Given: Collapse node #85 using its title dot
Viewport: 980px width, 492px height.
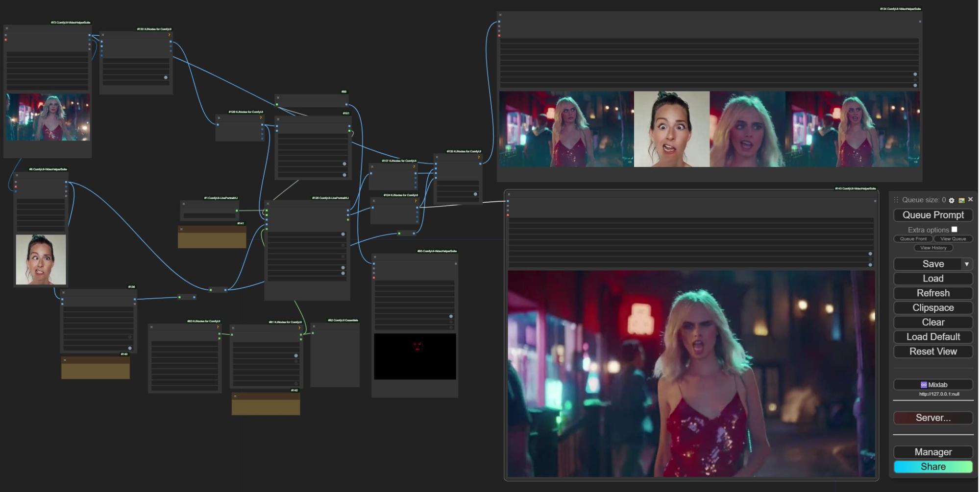Looking at the screenshot, I should click(x=374, y=257).
